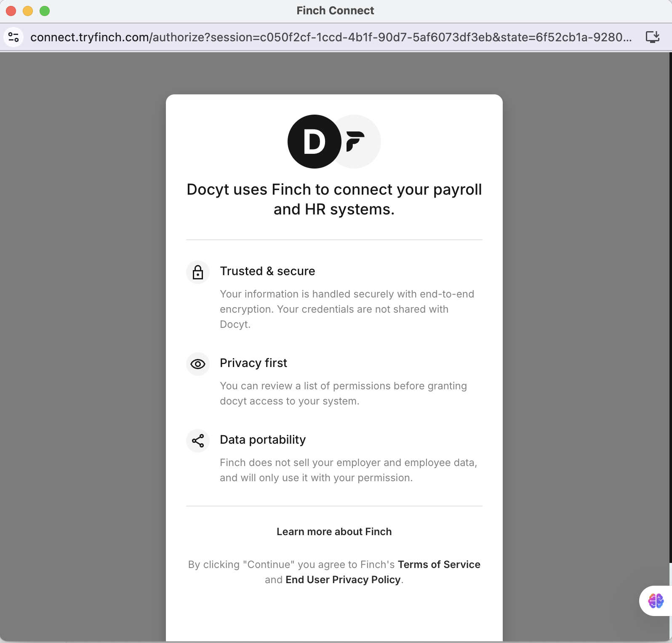Image resolution: width=672 pixels, height=643 pixels.
Task: Click the Privacy first heading
Action: pyautogui.click(x=253, y=363)
